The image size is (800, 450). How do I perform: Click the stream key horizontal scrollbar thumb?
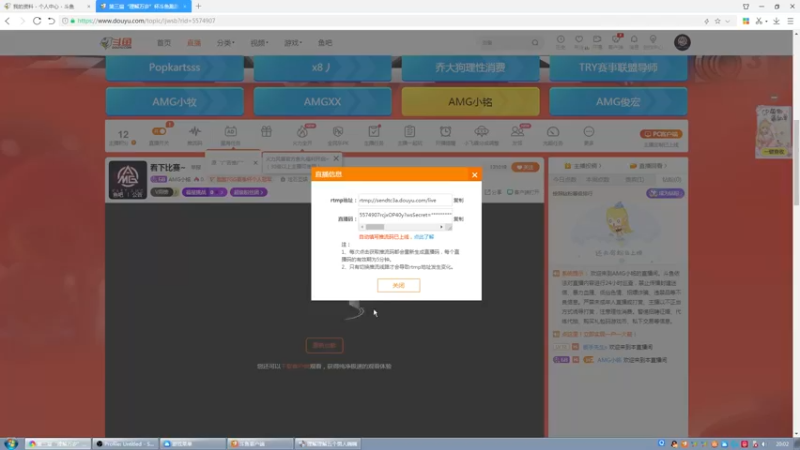[x=374, y=227]
